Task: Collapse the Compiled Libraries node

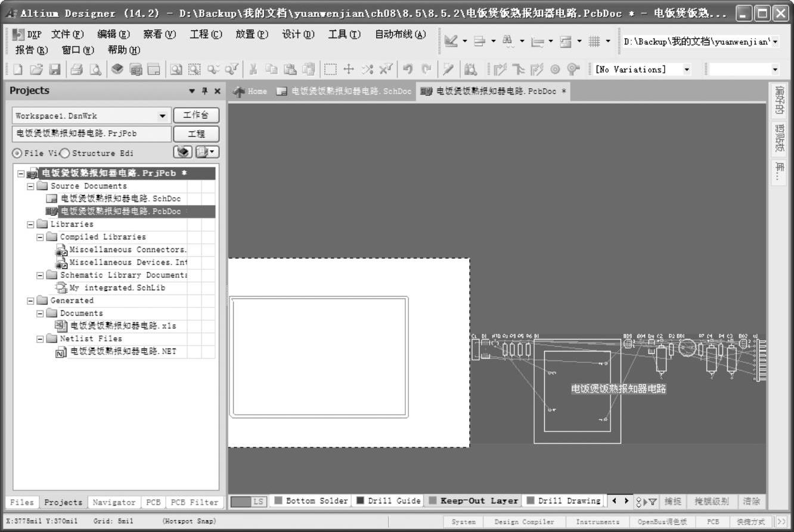Action: tap(40, 237)
